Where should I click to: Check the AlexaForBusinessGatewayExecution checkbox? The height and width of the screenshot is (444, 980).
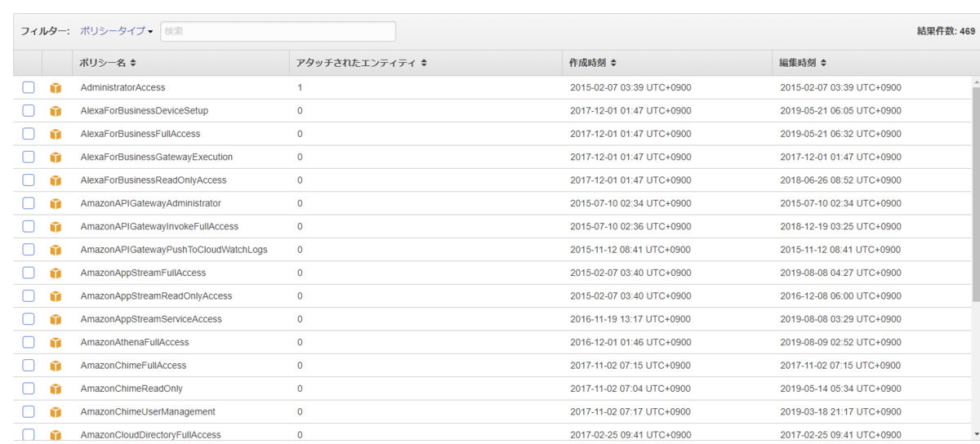point(29,157)
